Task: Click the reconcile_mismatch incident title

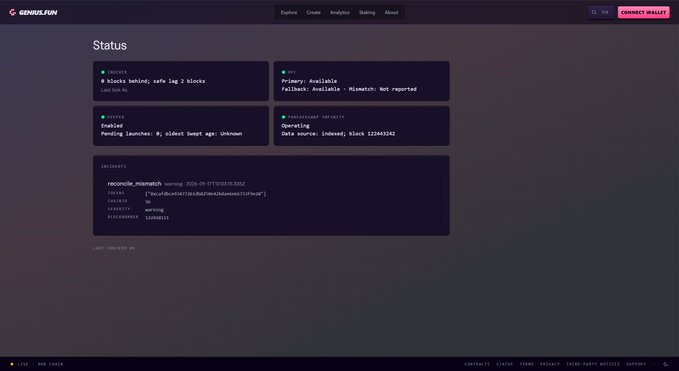Action: click(x=134, y=184)
